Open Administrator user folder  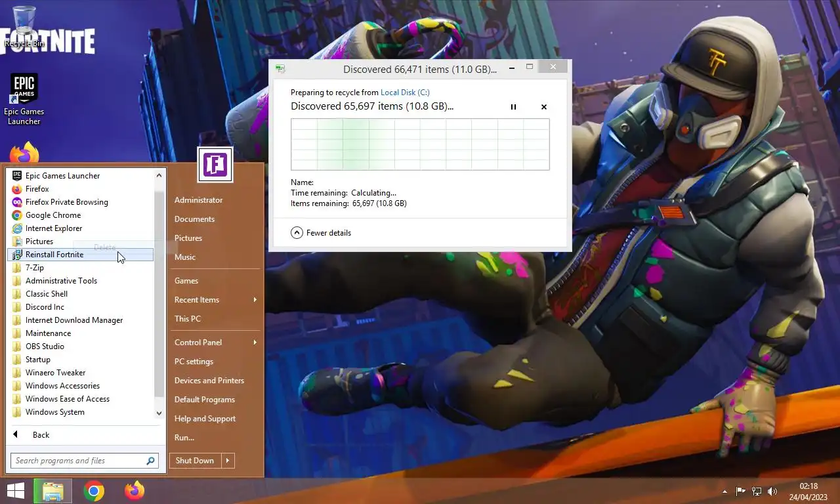pyautogui.click(x=198, y=199)
